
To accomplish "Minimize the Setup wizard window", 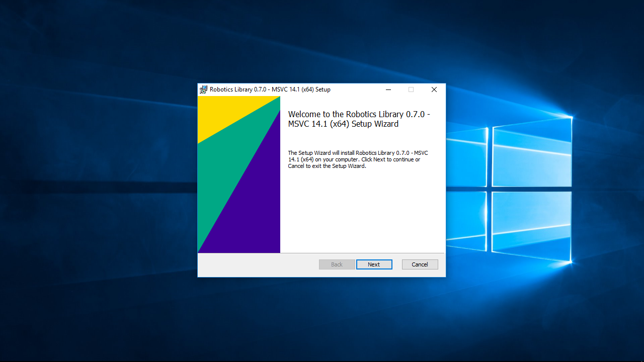I will click(388, 89).
